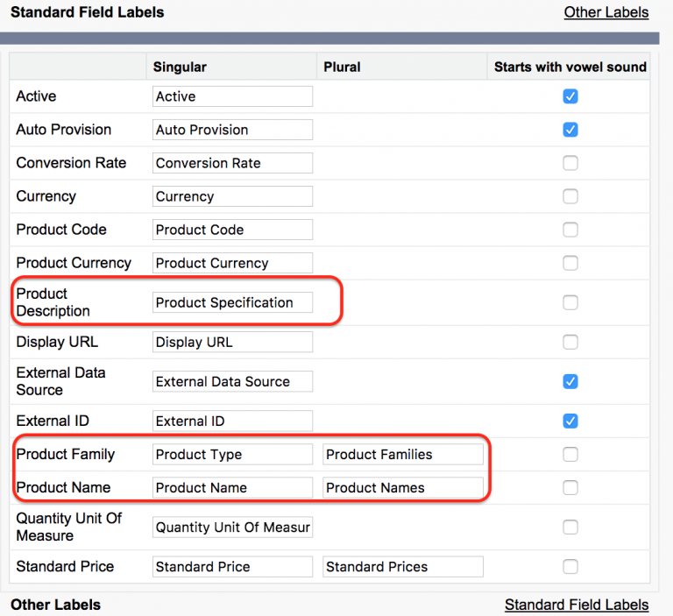Edit the Quantity Unit Of Measure field
Screen dimensions: 673x616
(232, 527)
